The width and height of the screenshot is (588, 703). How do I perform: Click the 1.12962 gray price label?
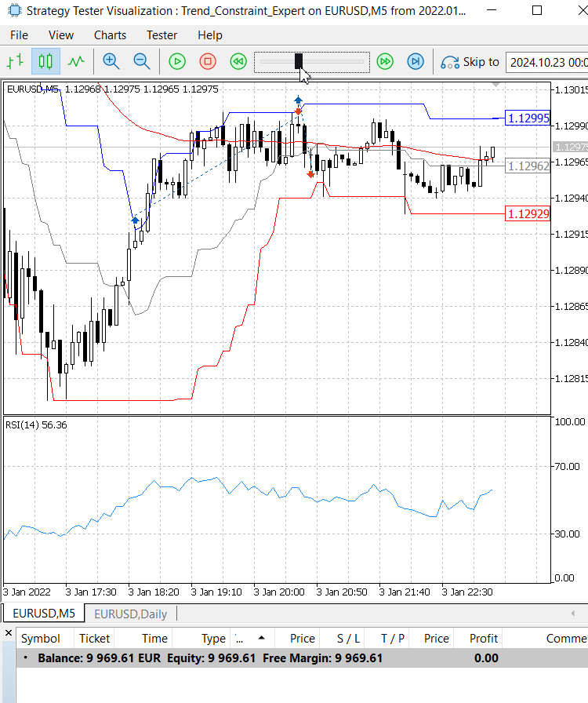coord(528,166)
